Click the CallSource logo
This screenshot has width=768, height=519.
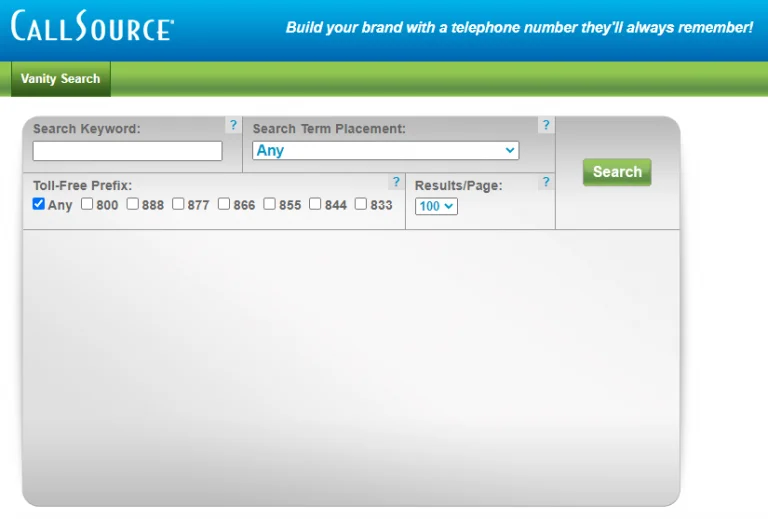click(92, 26)
